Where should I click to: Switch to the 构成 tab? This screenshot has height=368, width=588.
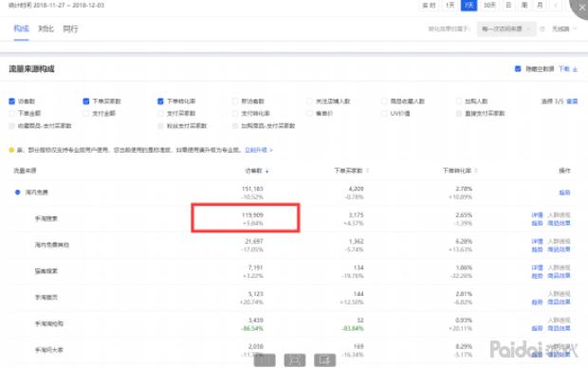(22, 28)
